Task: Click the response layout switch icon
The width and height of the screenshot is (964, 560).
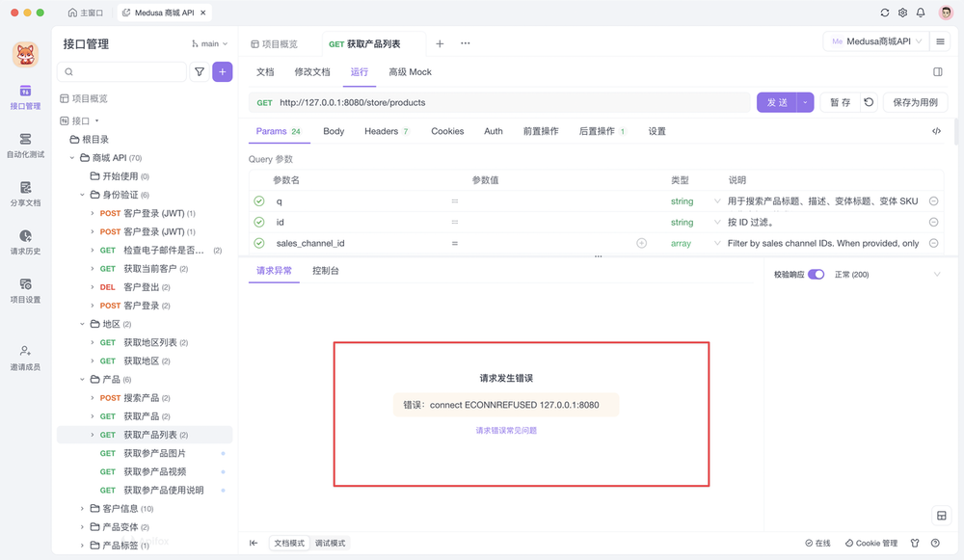Action: (x=941, y=516)
